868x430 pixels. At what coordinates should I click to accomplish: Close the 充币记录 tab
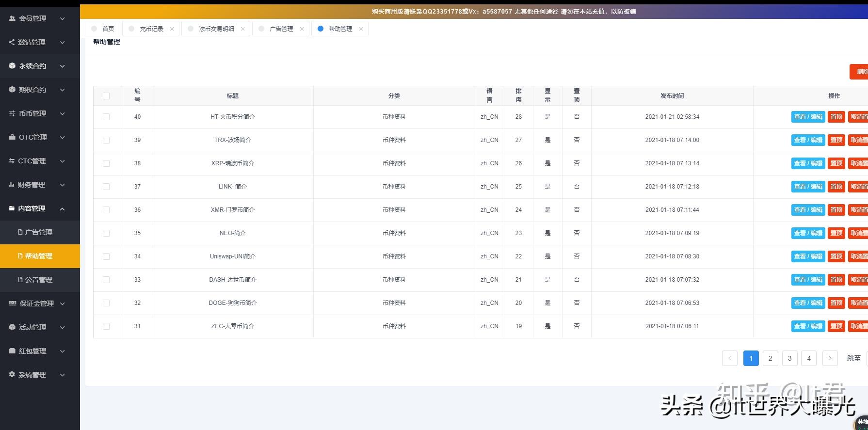tap(172, 29)
